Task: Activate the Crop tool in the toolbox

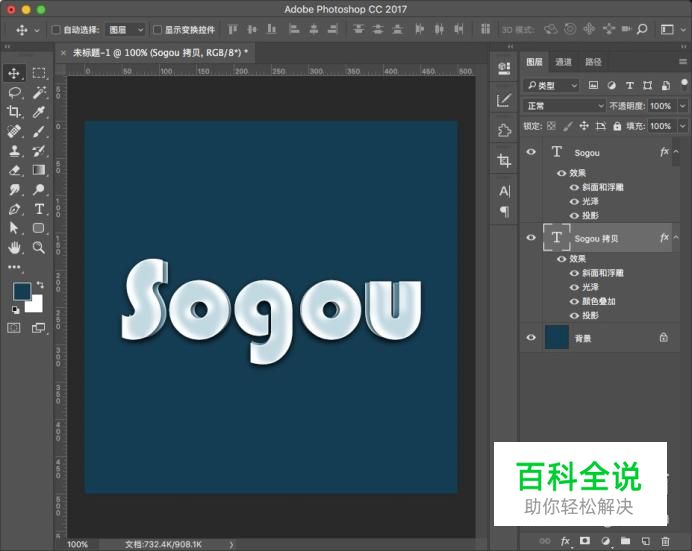Action: [14, 112]
